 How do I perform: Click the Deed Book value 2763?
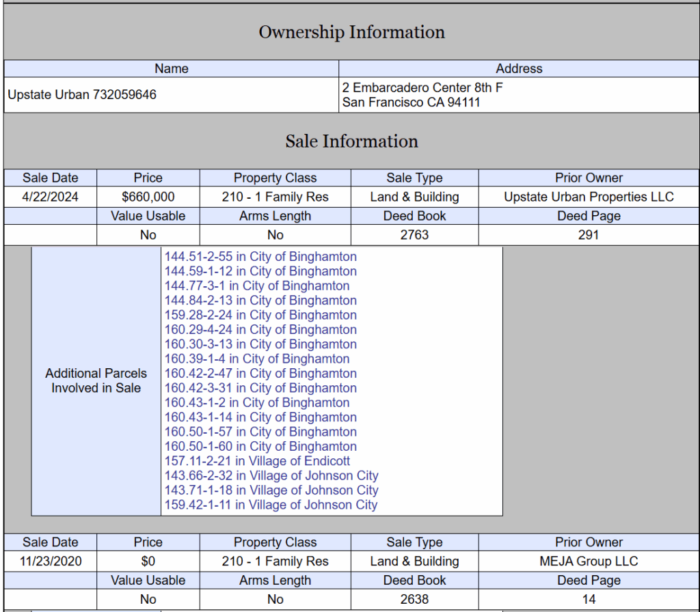pyautogui.click(x=414, y=235)
